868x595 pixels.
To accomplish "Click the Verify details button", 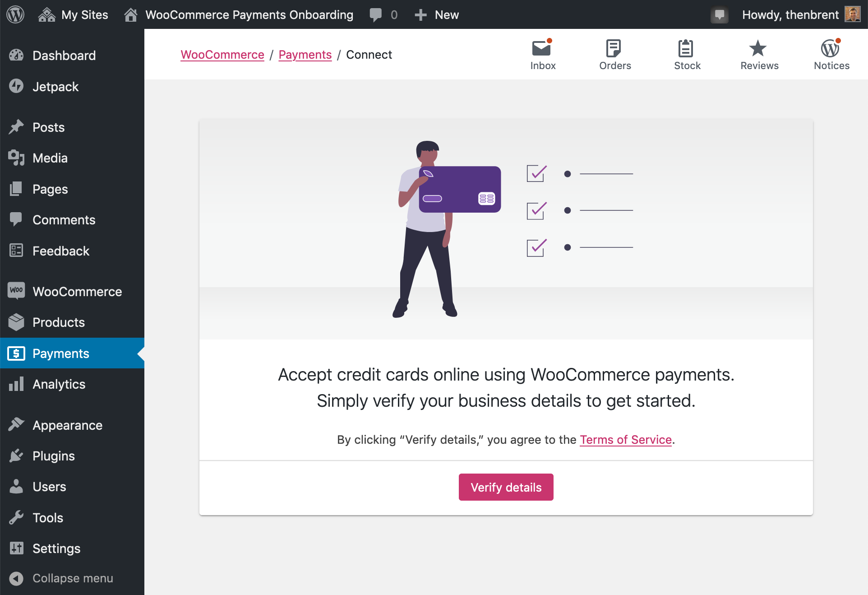I will [506, 487].
